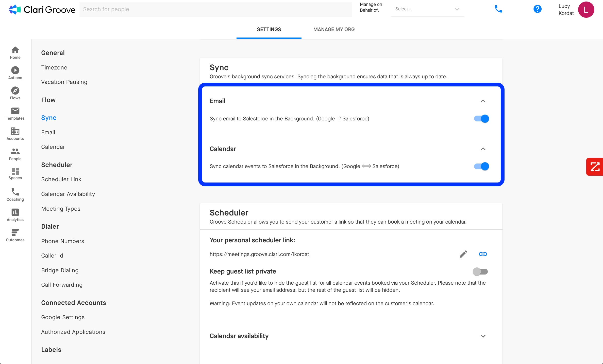Screen dimensions: 603x364
Task: Select the Labels settings heading
Action: pos(51,350)
